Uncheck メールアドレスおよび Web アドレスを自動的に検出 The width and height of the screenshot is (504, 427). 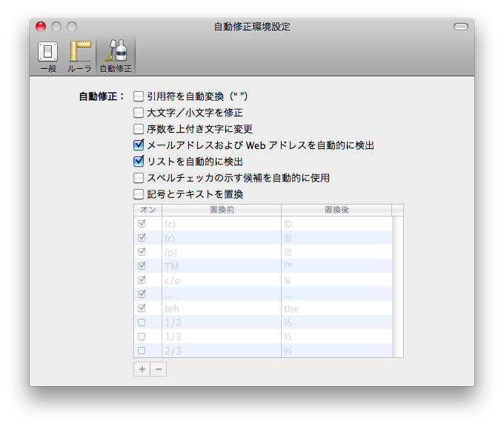pos(139,145)
